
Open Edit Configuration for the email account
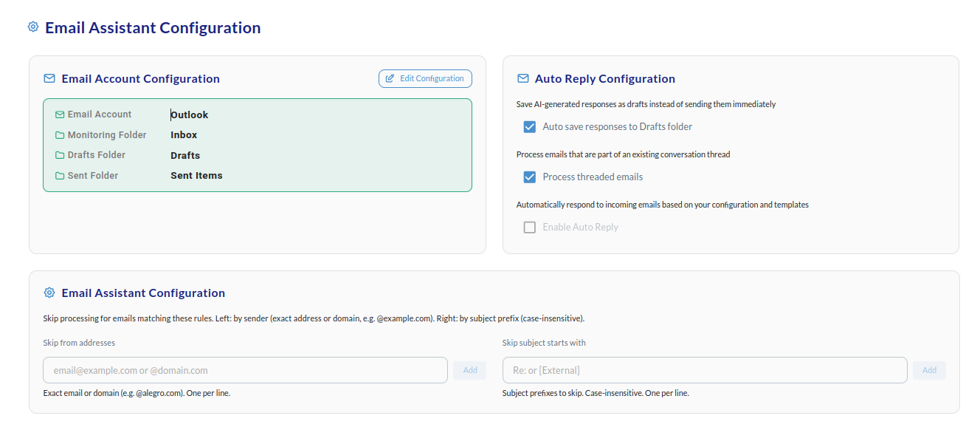pos(425,78)
